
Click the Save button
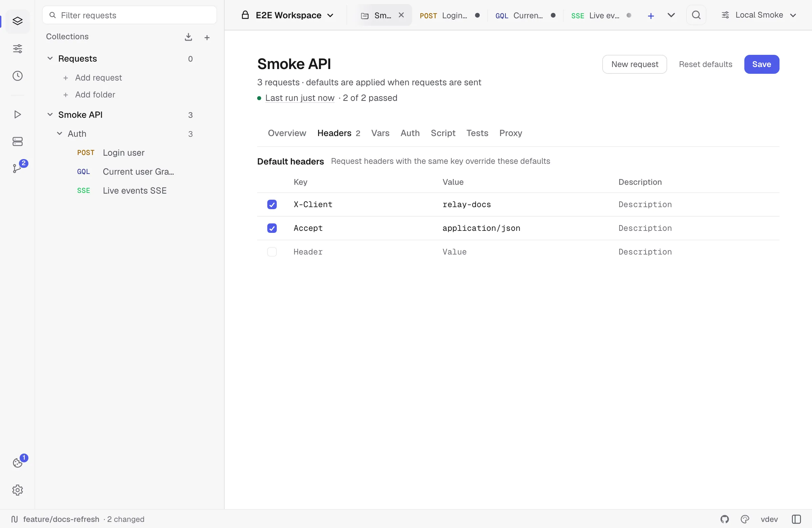point(762,64)
